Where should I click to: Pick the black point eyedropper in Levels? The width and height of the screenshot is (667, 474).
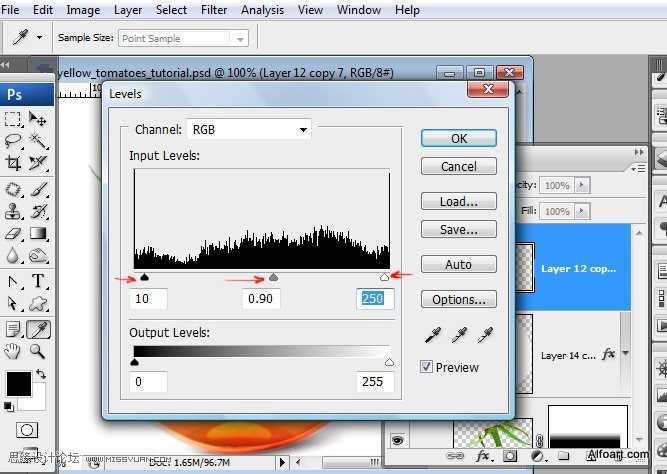(433, 335)
